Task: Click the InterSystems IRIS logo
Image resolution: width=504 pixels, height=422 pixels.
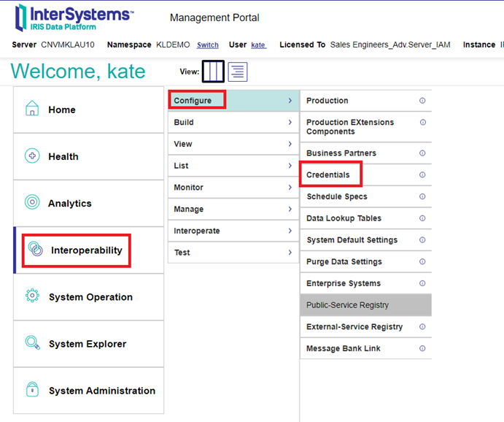Action: [x=73, y=18]
